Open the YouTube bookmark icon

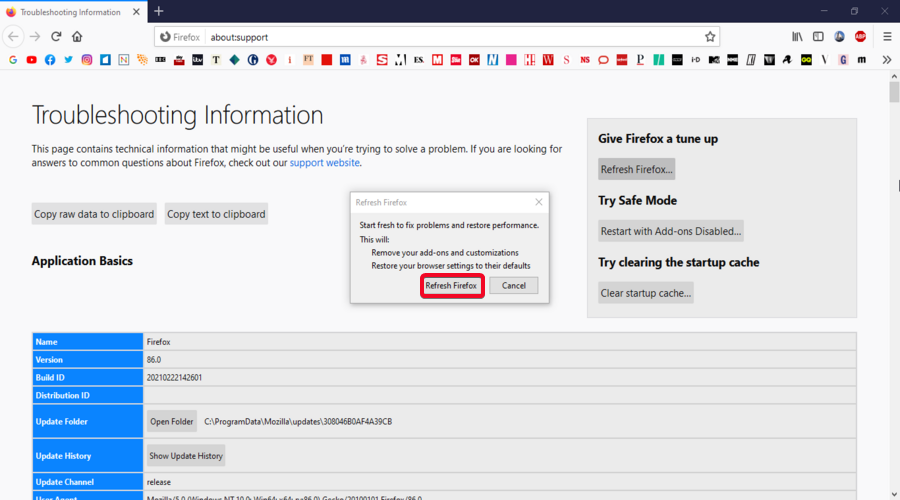(32, 60)
